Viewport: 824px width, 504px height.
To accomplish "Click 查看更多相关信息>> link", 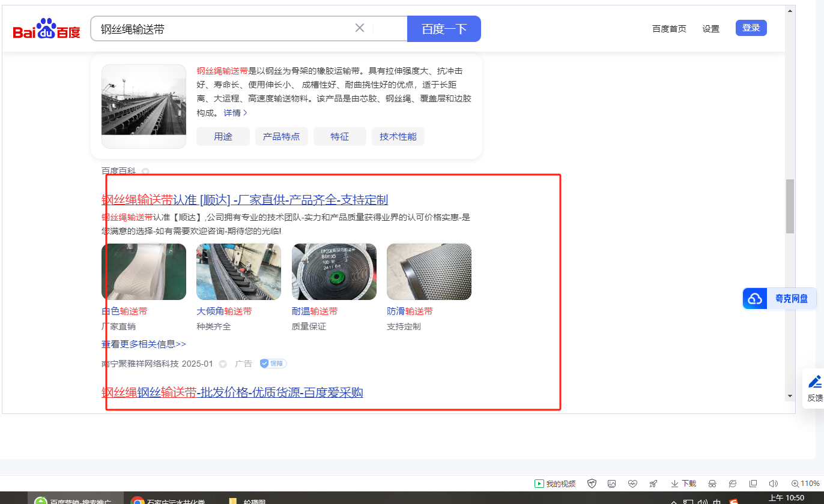I will tap(144, 344).
